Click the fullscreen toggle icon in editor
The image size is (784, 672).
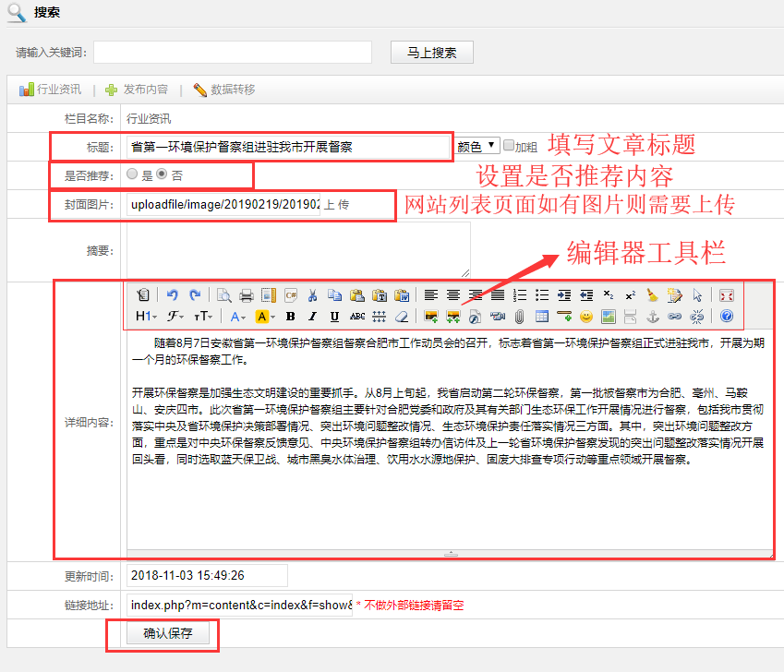point(726,295)
